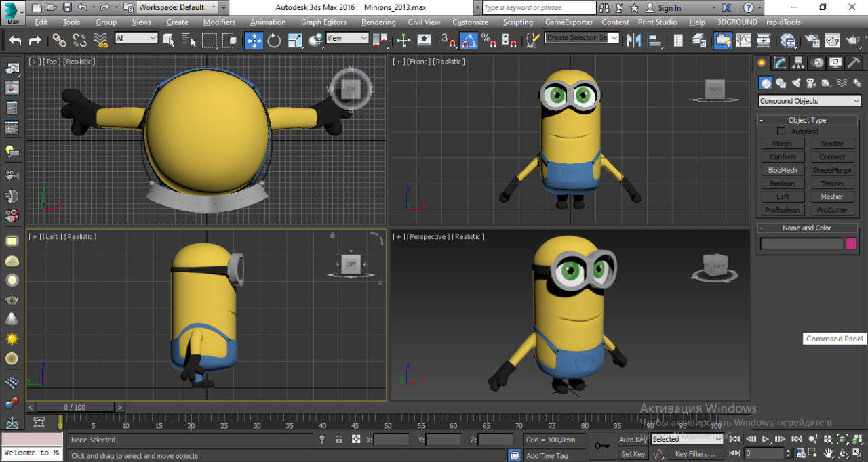Open the Motion tab in Command Panel
The width and height of the screenshot is (868, 462).
pyautogui.click(x=817, y=63)
